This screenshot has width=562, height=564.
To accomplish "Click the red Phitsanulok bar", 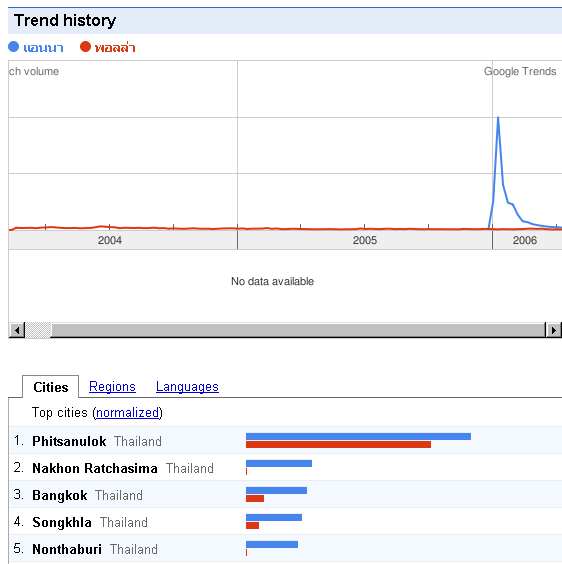I will tap(338, 445).
